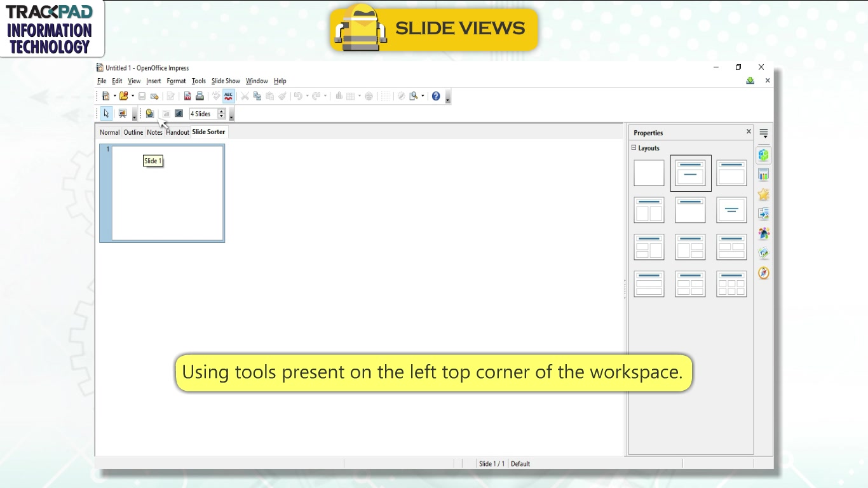Screen dimensions: 868x488
Task: Expand the Zoom dropdown arrow
Action: [423, 96]
